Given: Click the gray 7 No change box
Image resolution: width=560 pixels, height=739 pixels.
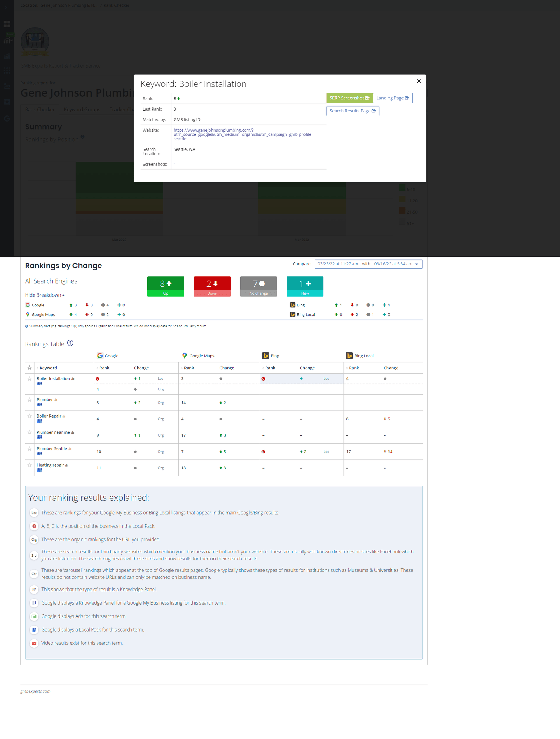Looking at the screenshot, I should tap(259, 286).
